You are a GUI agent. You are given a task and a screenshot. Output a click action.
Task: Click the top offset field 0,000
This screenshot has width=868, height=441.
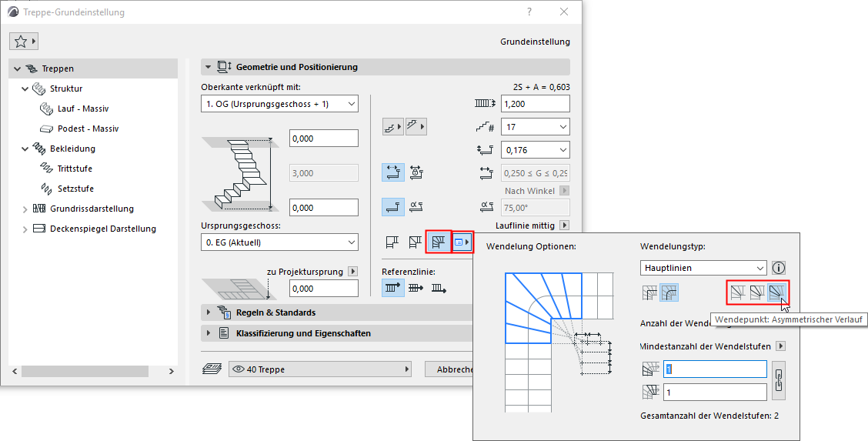[324, 139]
